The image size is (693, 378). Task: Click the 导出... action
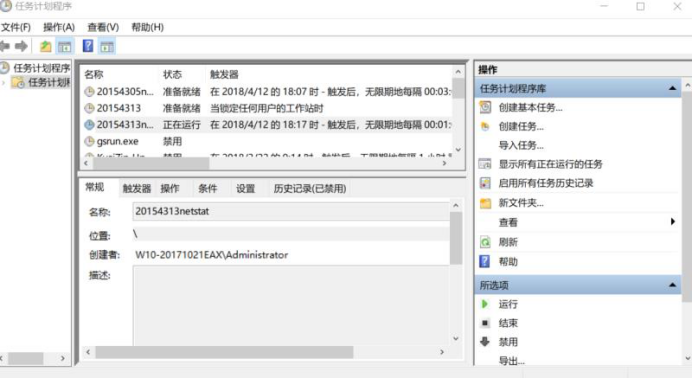click(x=512, y=361)
